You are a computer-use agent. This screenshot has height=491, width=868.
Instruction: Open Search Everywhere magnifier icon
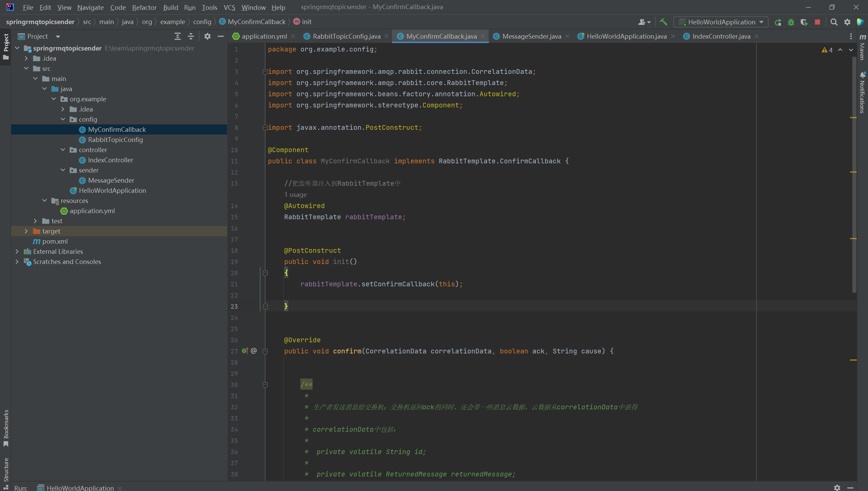point(834,22)
